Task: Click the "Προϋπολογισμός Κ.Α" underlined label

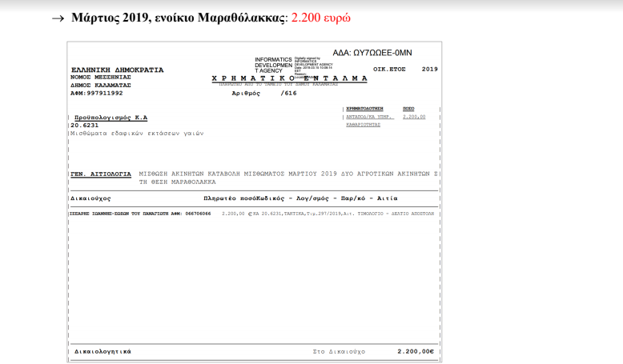Action: (111, 118)
